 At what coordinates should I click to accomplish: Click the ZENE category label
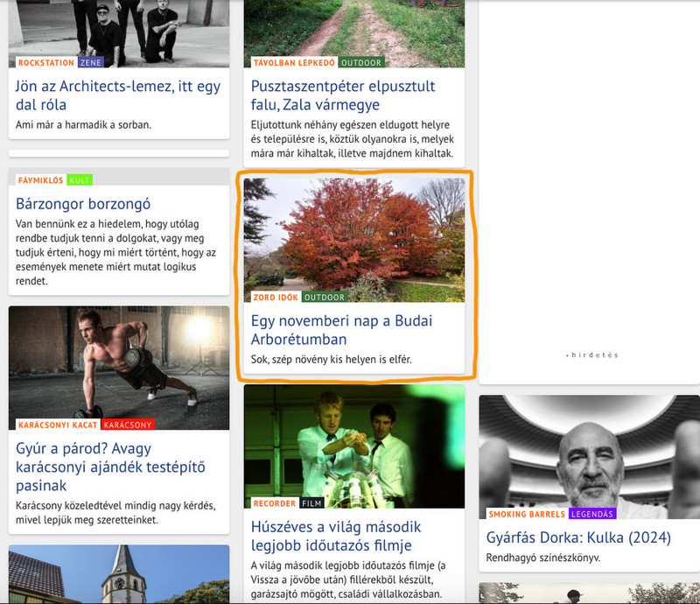tap(91, 62)
